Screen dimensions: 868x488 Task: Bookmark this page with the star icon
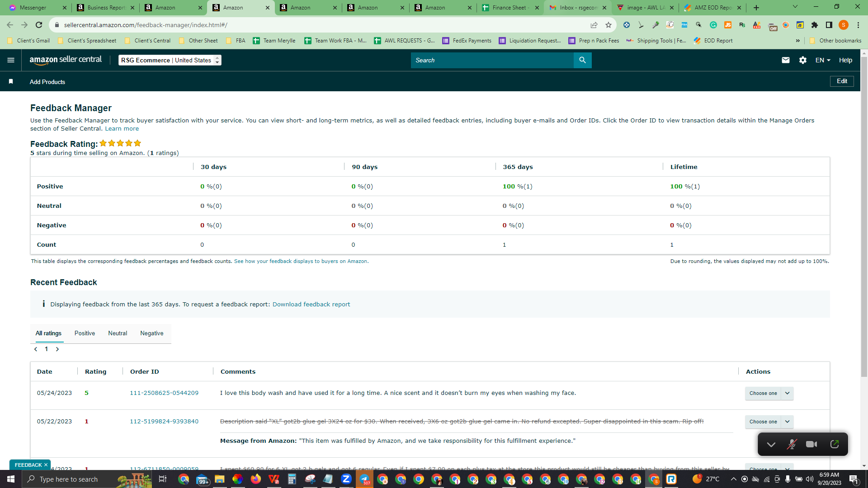(x=609, y=25)
